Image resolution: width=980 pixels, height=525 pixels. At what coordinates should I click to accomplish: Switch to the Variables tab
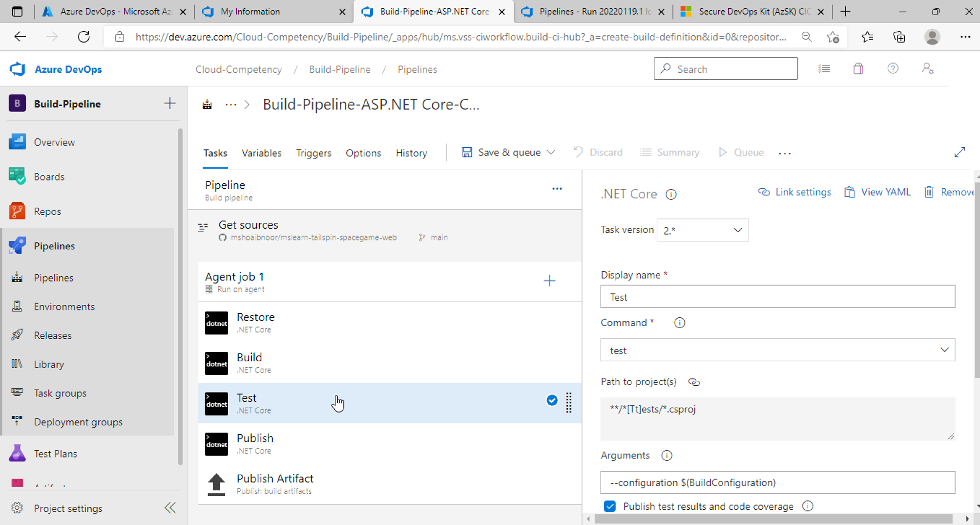tap(261, 153)
